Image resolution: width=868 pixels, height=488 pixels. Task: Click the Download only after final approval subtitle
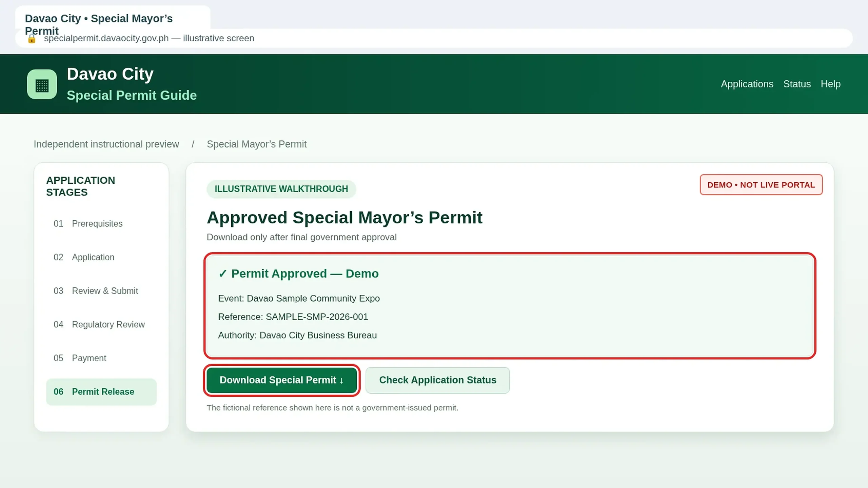tap(301, 237)
